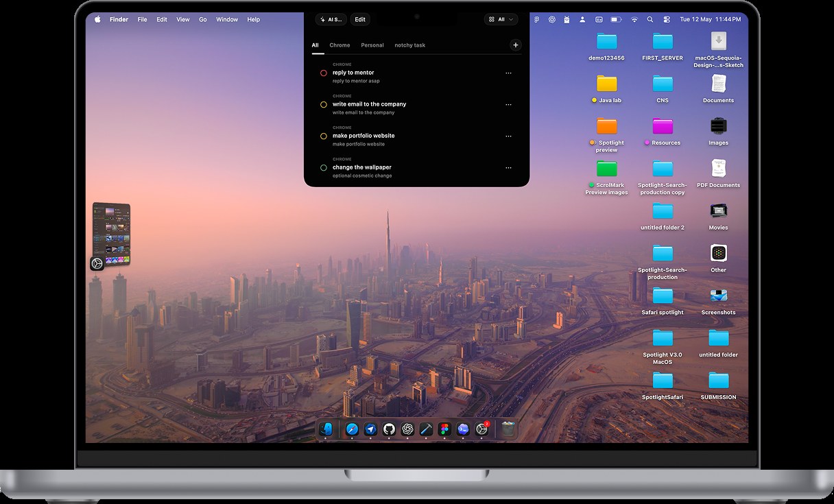Open Figma from the dock
Viewport: 834px width, 504px height.
[x=444, y=429]
